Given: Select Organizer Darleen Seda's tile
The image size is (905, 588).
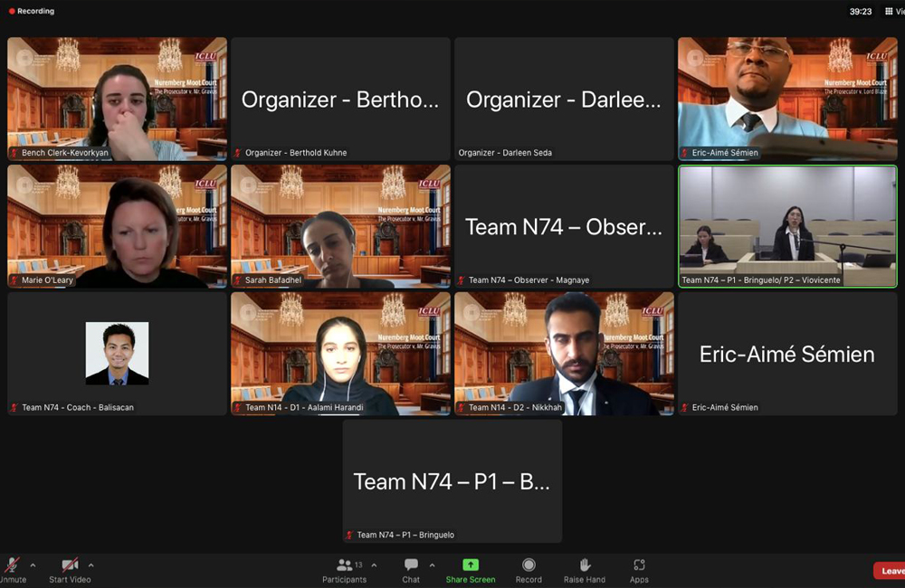Looking at the screenshot, I should coord(564,100).
